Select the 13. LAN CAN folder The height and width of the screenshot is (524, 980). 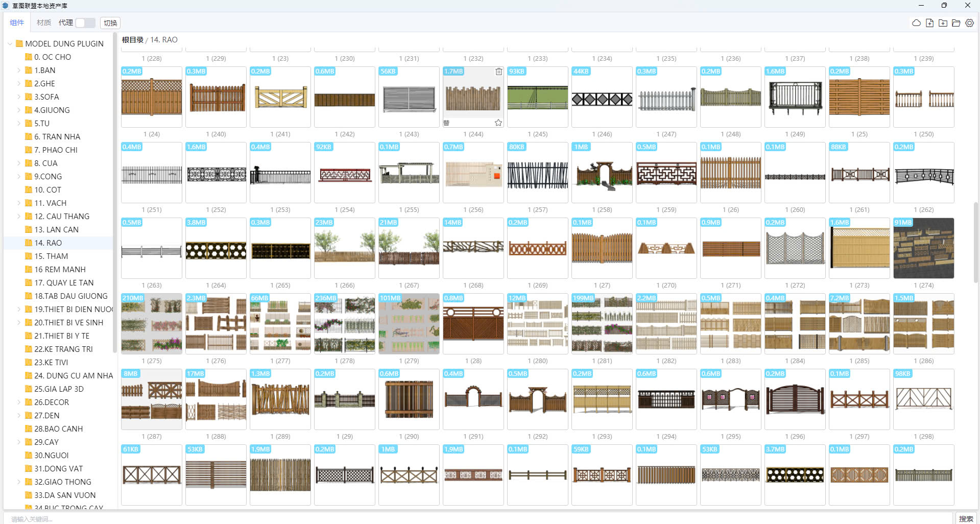tap(56, 230)
